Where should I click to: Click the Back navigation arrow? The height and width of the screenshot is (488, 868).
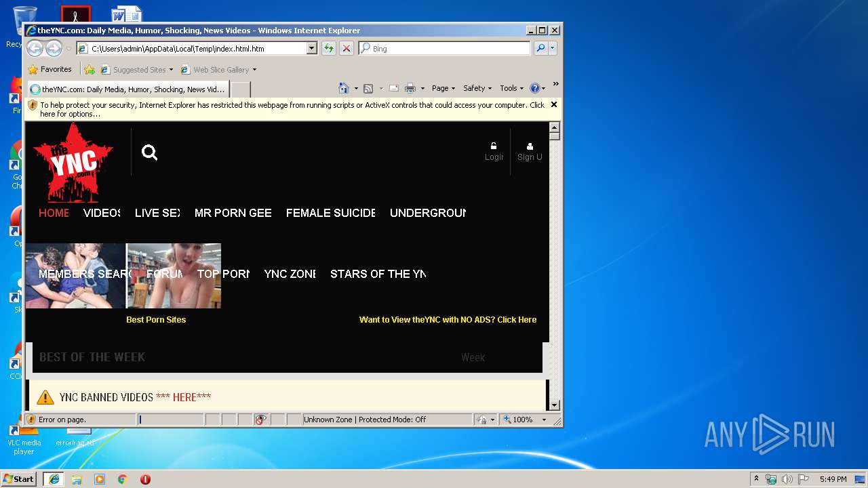(35, 48)
